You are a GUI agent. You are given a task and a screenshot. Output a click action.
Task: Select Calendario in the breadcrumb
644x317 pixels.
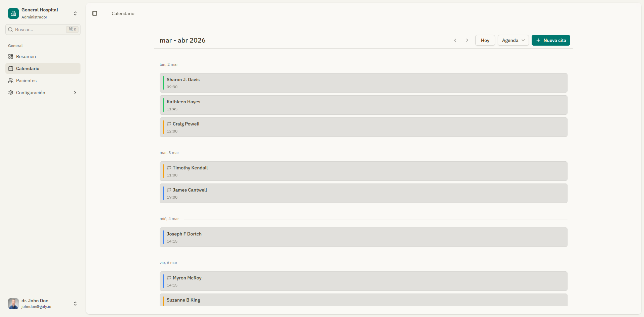(122, 13)
